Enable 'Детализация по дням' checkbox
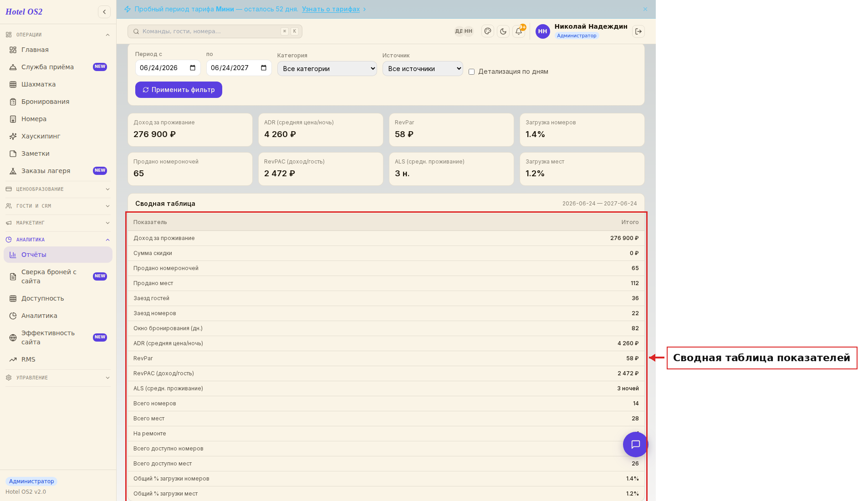The width and height of the screenshot is (868, 501). (472, 72)
